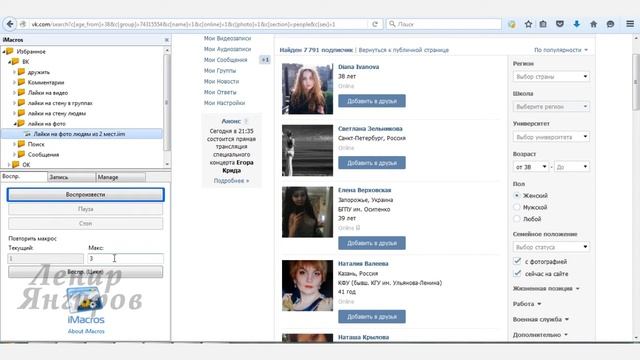The height and width of the screenshot is (360, 640).
Task: Click the Сообщения folder icon
Action: coord(21,154)
